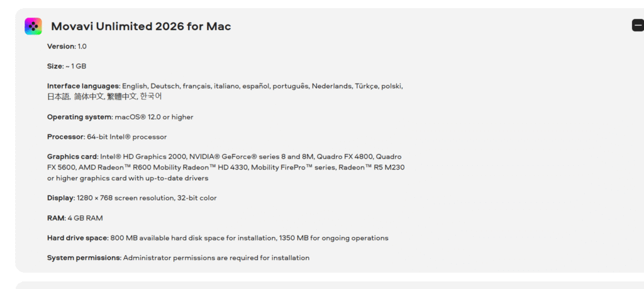The width and height of the screenshot is (644, 289).
Task: Click the 4 GB RAM value
Action: click(x=85, y=218)
